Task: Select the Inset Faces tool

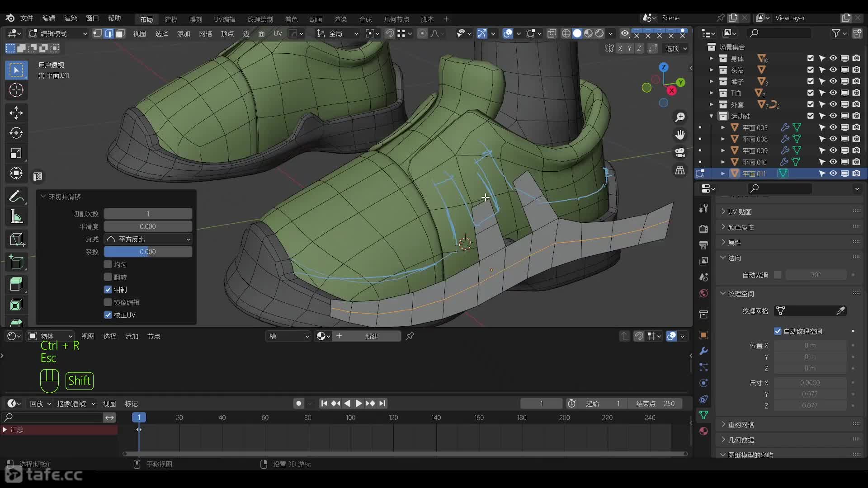Action: pyautogui.click(x=16, y=305)
